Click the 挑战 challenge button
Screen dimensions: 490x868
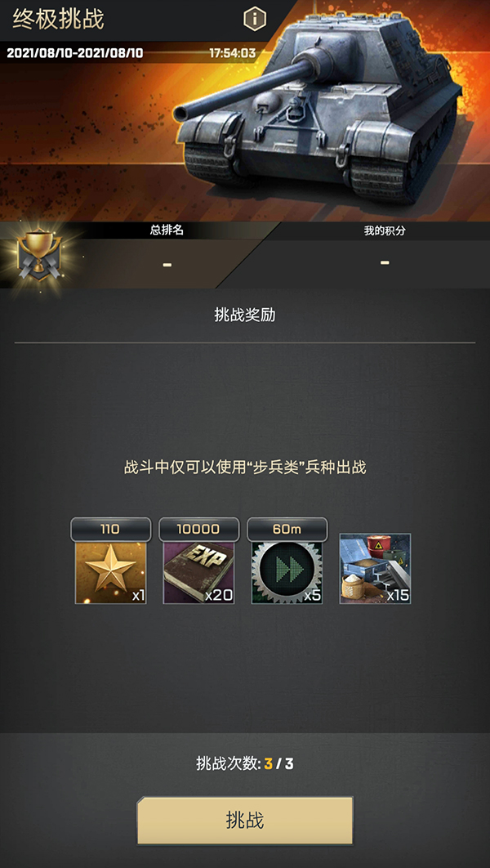pos(245,821)
